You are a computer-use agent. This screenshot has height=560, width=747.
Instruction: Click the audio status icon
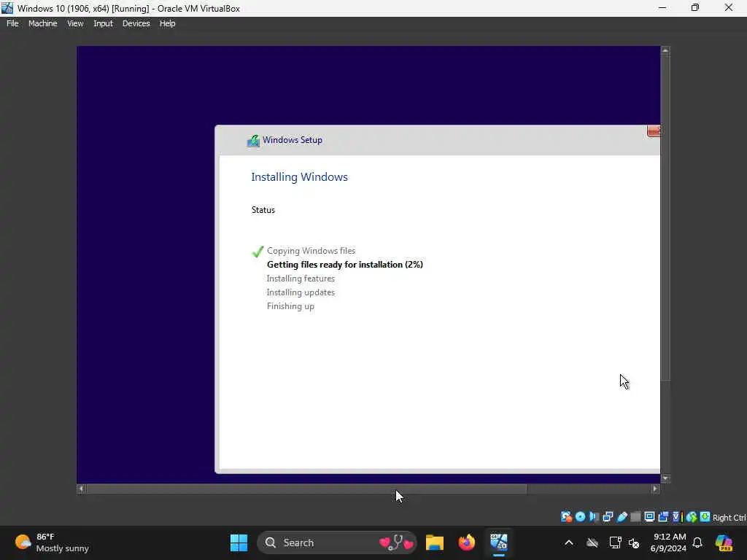point(594,517)
